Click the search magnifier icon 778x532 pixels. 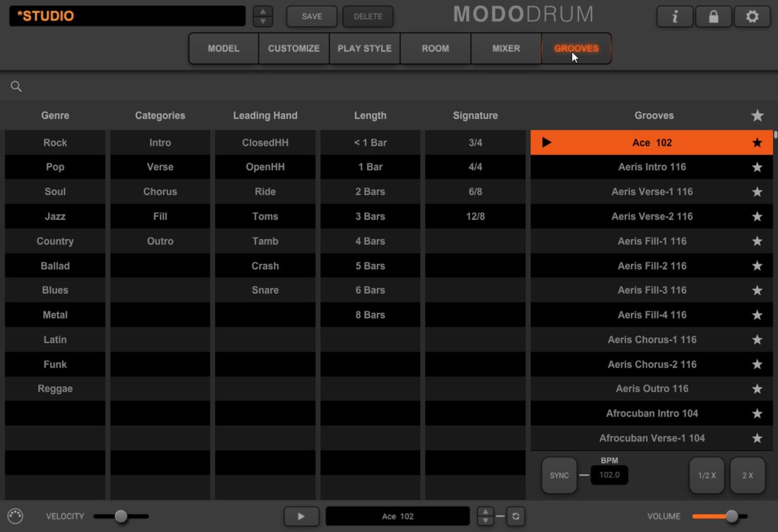pyautogui.click(x=16, y=87)
